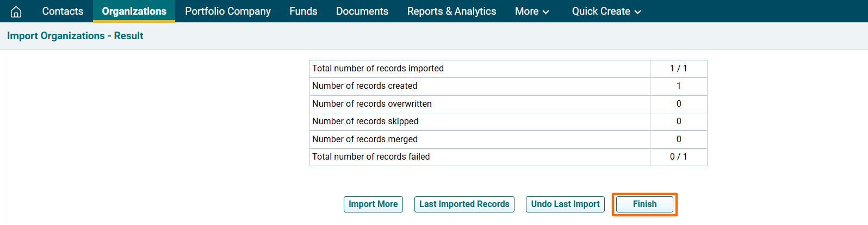868x225 pixels.
Task: Click Finish to complete the import
Action: (x=644, y=204)
